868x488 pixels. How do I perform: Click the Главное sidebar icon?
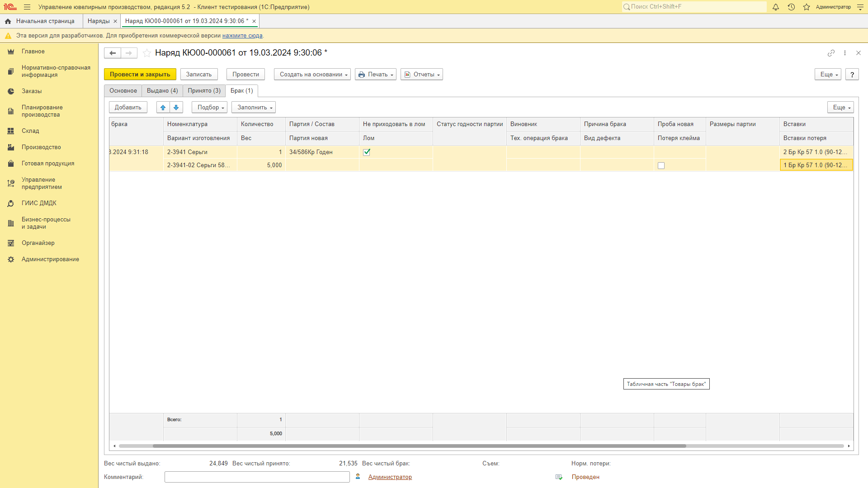11,52
